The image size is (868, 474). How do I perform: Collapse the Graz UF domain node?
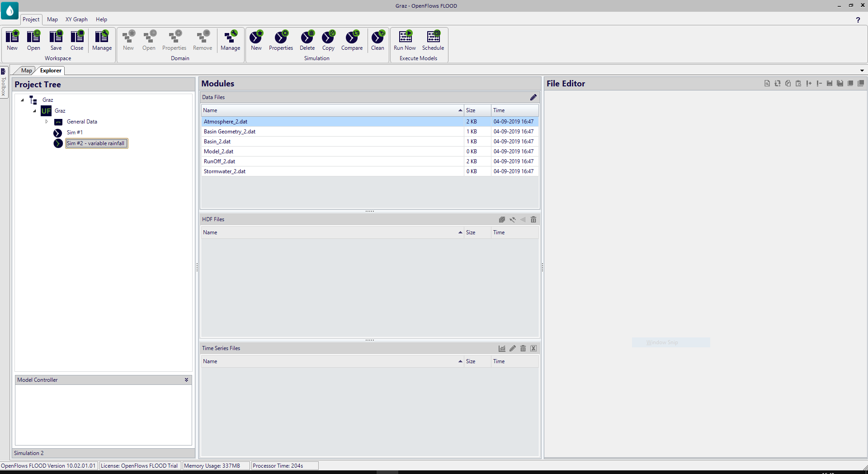pyautogui.click(x=34, y=111)
